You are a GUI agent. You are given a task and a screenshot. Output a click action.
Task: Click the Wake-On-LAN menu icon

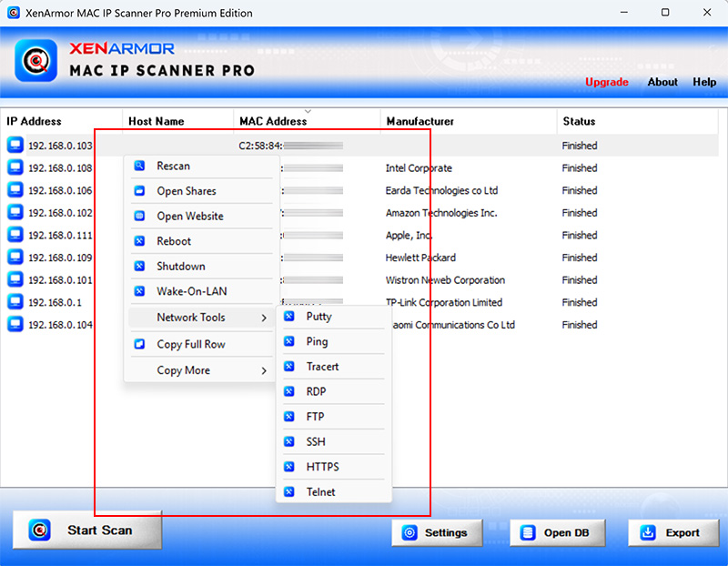(139, 291)
